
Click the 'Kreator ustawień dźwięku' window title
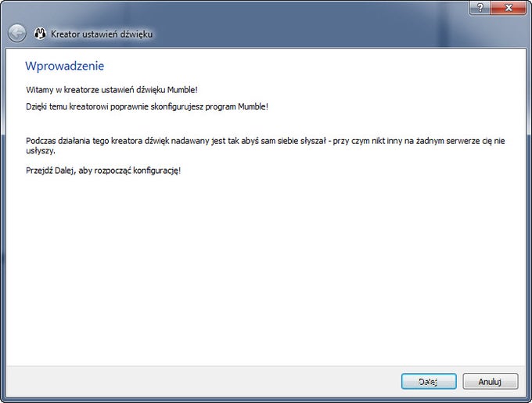pyautogui.click(x=102, y=34)
